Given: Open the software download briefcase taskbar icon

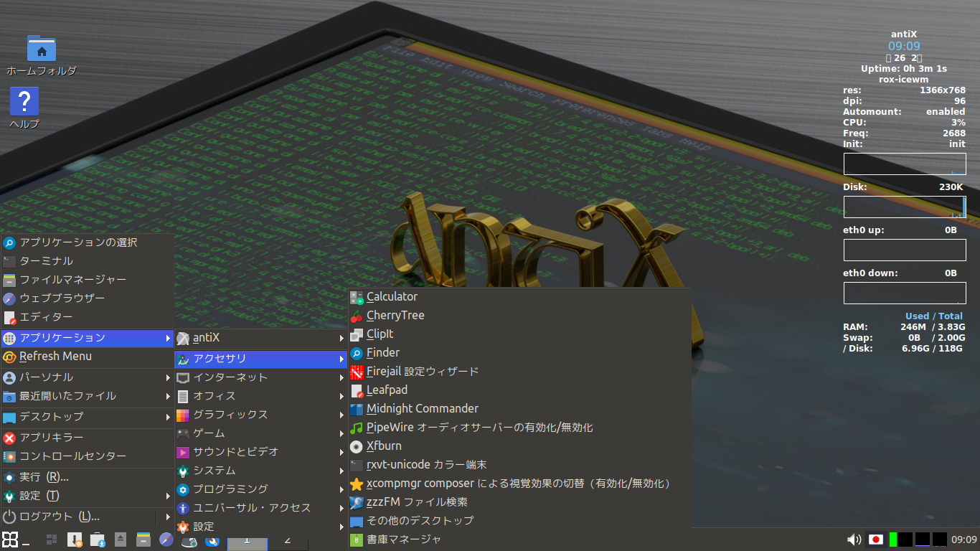Looking at the screenshot, I should [98, 540].
